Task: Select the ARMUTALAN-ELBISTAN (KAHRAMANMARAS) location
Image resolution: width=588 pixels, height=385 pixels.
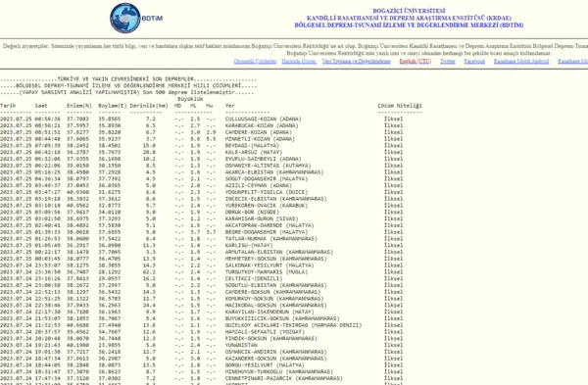Action: [279, 253]
